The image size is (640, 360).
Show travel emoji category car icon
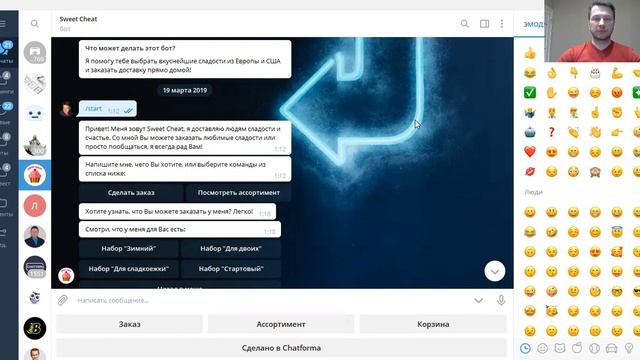pos(611,348)
